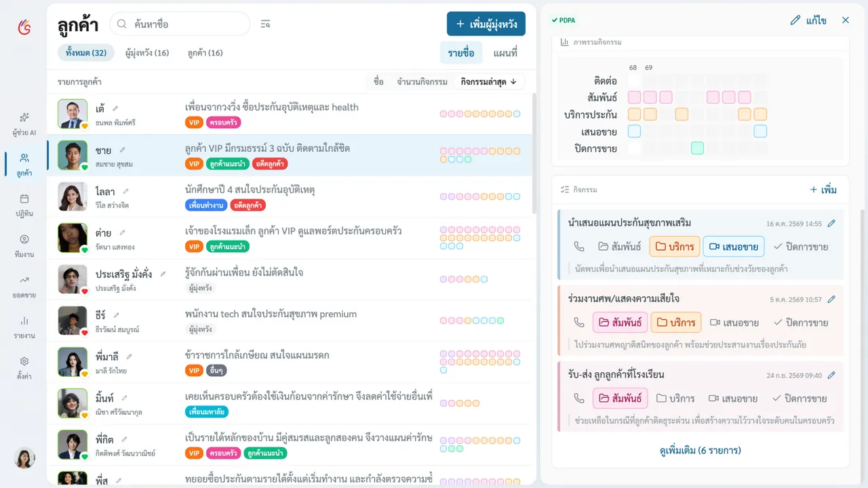The image size is (868, 488).
Task: Click the ครอบครัว tag on พี่กิต's row
Action: coord(224,453)
